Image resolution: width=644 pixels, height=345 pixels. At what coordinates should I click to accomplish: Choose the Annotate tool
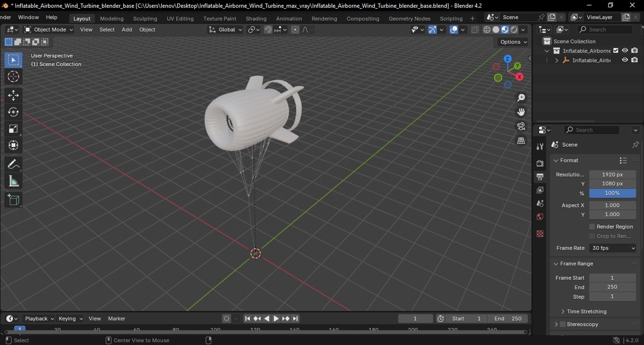pyautogui.click(x=13, y=164)
